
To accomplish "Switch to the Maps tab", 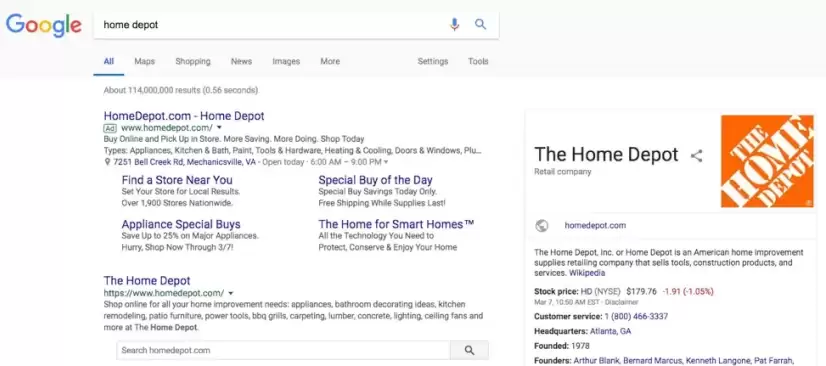I will pyautogui.click(x=144, y=61).
